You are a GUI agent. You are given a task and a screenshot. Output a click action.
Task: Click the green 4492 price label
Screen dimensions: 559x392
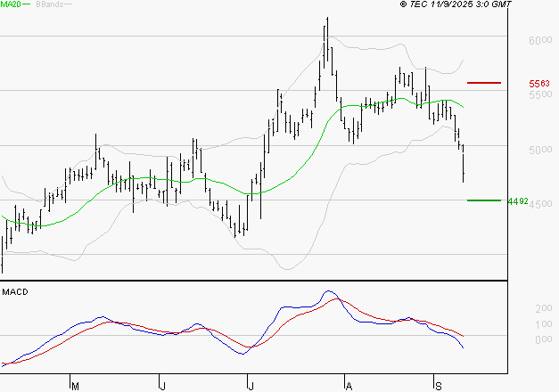click(518, 201)
